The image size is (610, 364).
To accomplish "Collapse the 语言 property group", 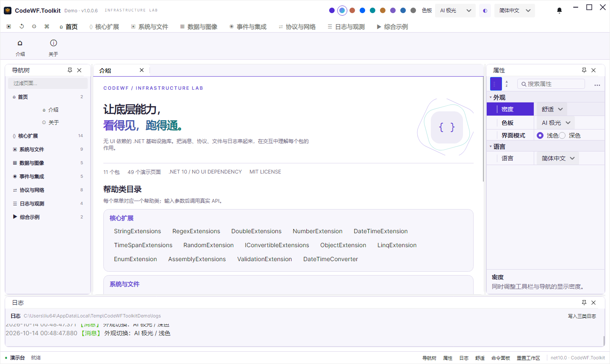I will 491,146.
